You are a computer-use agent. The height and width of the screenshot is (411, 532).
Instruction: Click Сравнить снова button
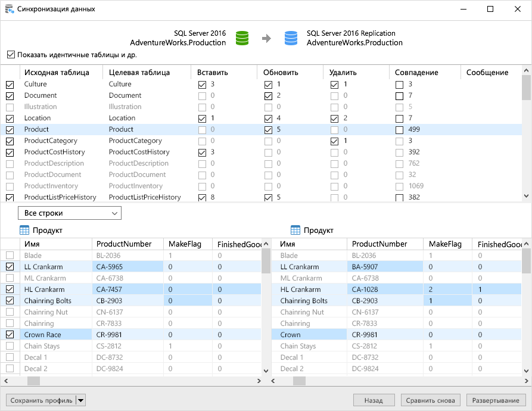point(430,400)
